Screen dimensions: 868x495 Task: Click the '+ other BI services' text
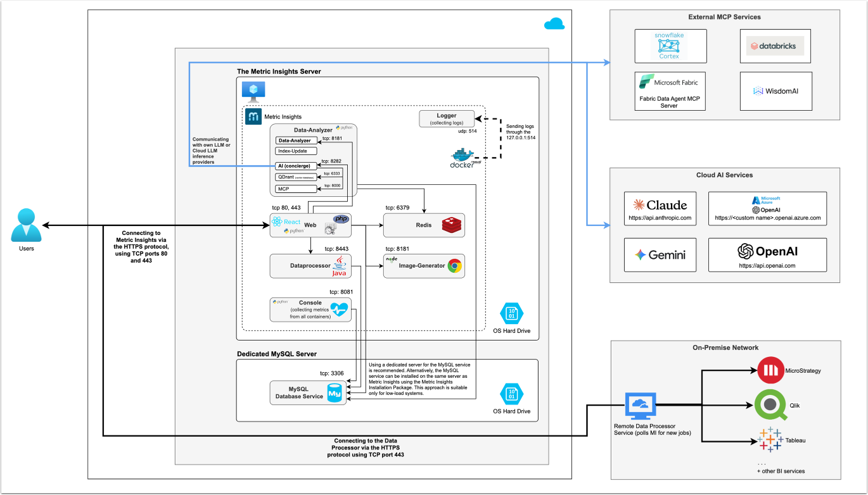click(781, 471)
